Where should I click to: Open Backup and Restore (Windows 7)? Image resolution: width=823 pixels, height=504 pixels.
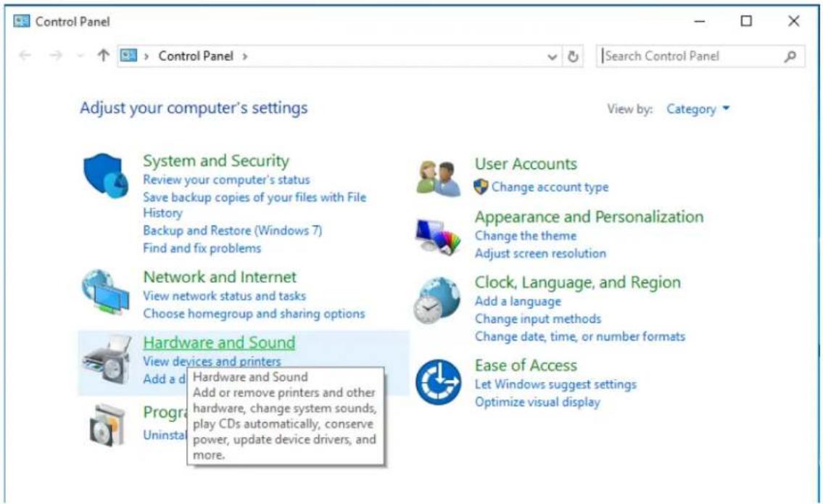[233, 231]
